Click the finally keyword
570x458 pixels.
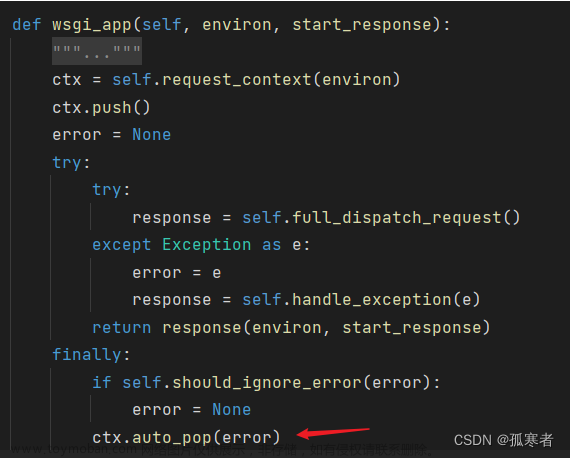click(x=87, y=355)
